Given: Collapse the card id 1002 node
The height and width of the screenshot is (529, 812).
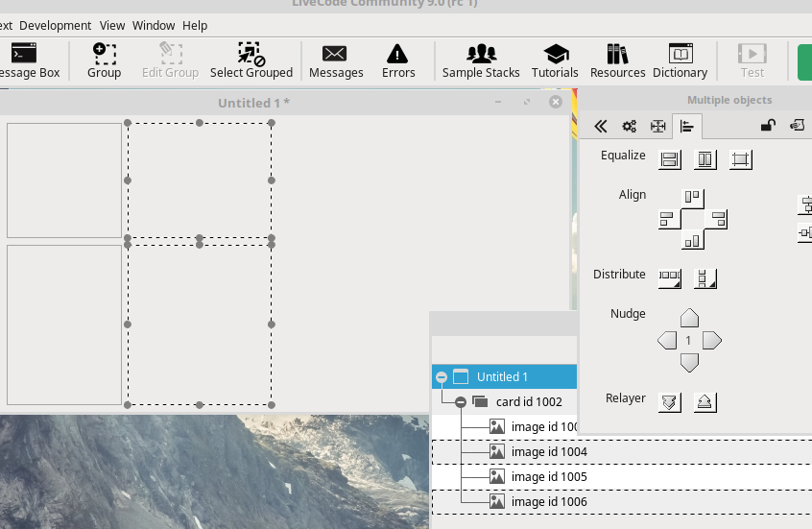Looking at the screenshot, I should pyautogui.click(x=461, y=402).
